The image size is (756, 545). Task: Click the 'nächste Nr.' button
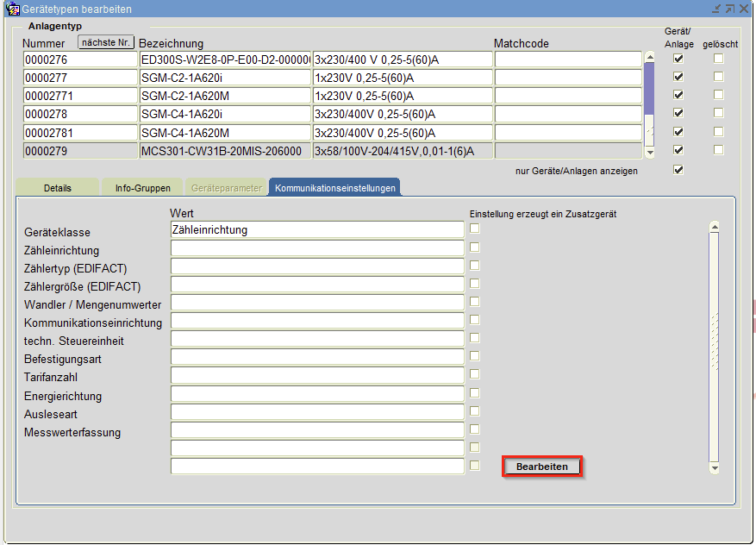(x=106, y=41)
